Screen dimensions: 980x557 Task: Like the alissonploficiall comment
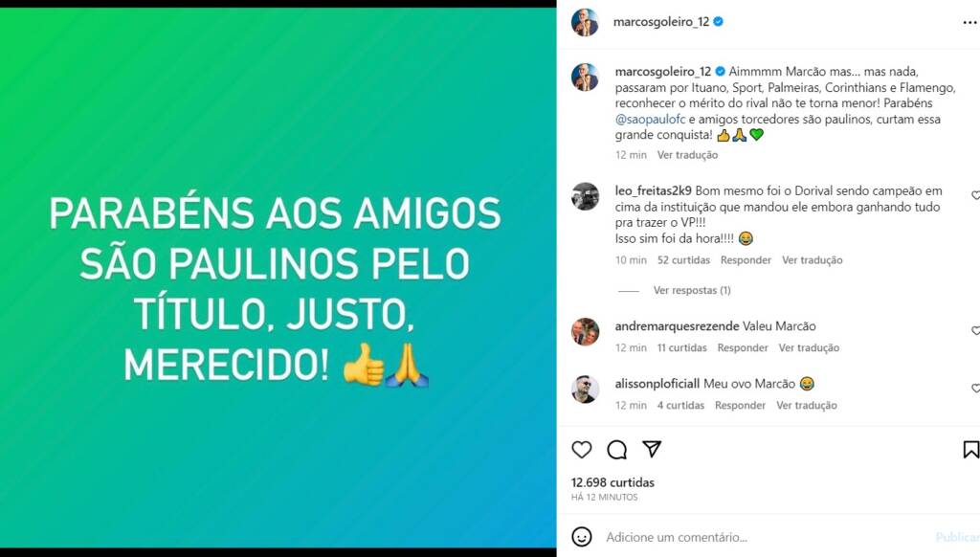pyautogui.click(x=975, y=389)
